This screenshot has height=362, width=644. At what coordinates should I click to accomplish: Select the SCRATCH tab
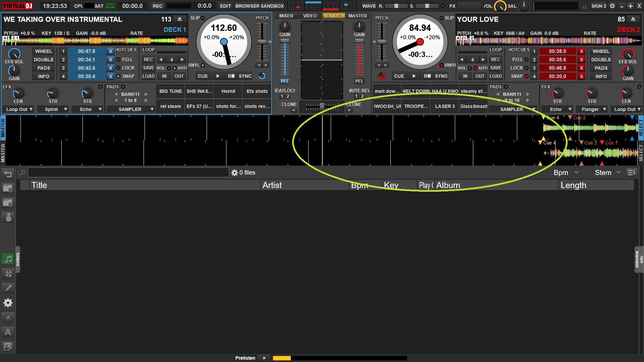click(334, 16)
